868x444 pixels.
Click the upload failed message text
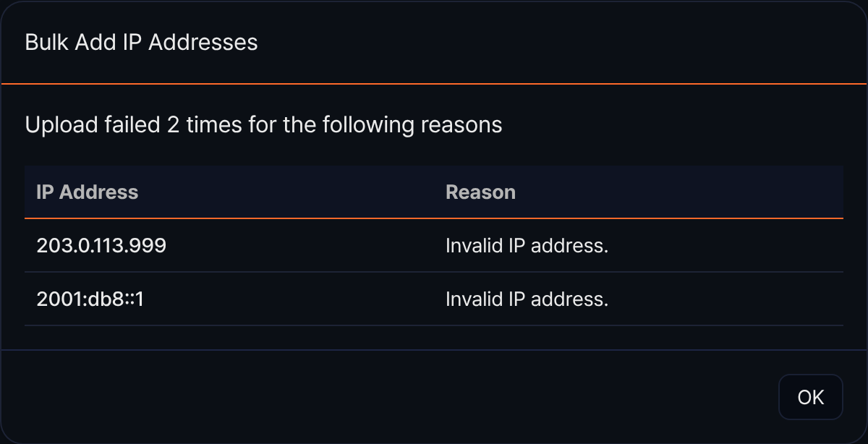click(x=263, y=125)
